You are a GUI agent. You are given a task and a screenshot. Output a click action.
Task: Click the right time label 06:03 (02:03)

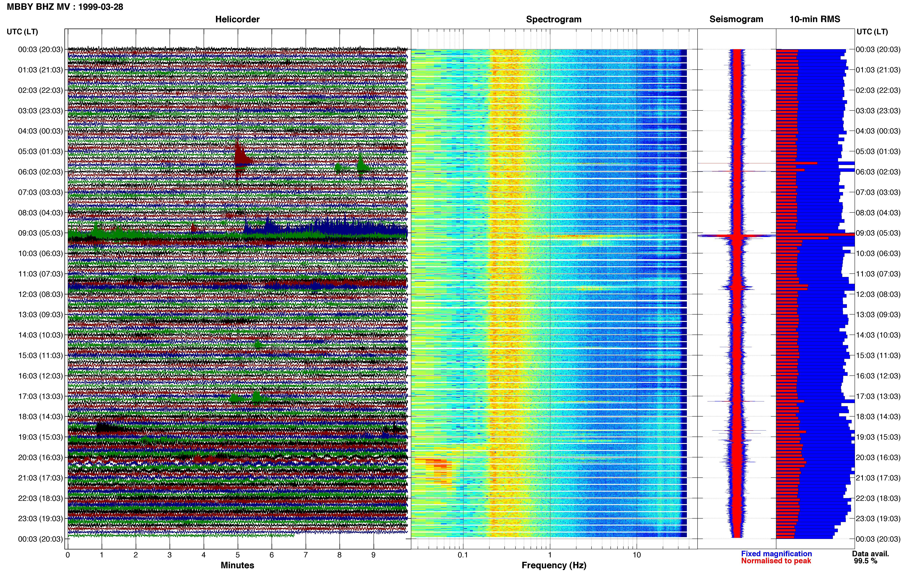[878, 172]
